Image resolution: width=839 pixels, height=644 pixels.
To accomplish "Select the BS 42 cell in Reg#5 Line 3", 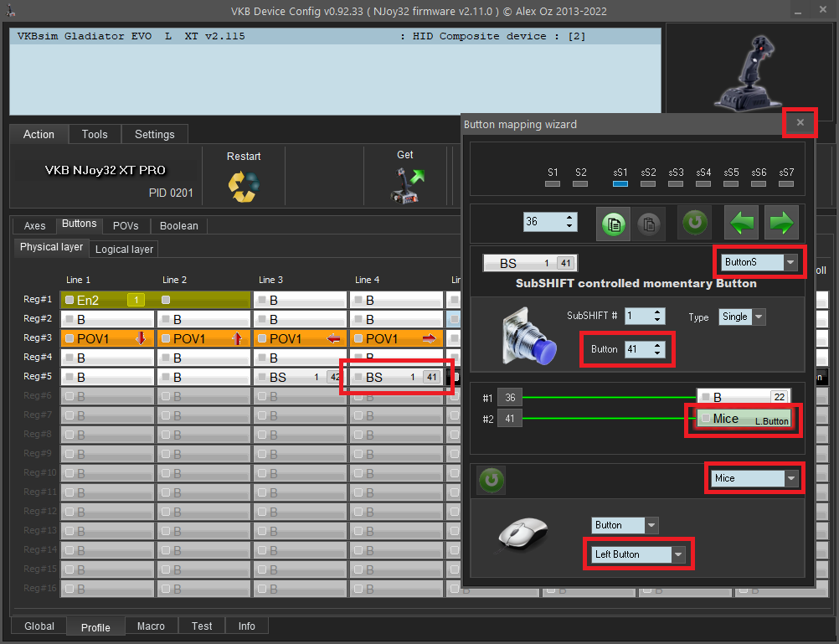I will click(x=300, y=377).
